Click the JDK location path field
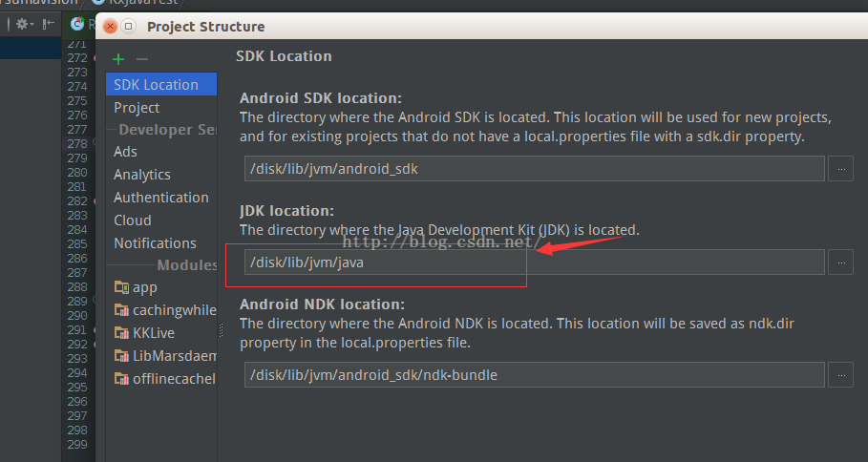Image resolution: width=868 pixels, height=462 pixels. [534, 262]
